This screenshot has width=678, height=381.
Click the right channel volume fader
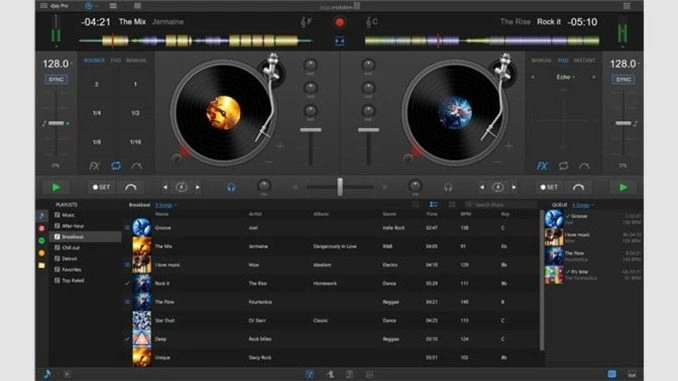368,130
